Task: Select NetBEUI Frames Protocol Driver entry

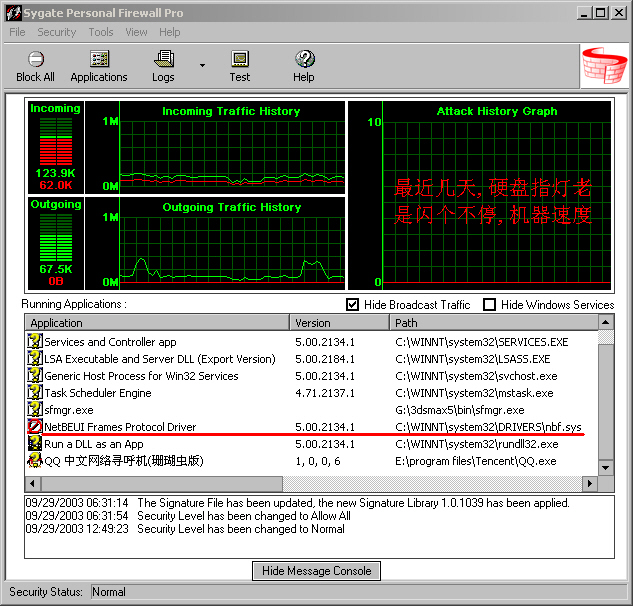Action: (x=312, y=427)
